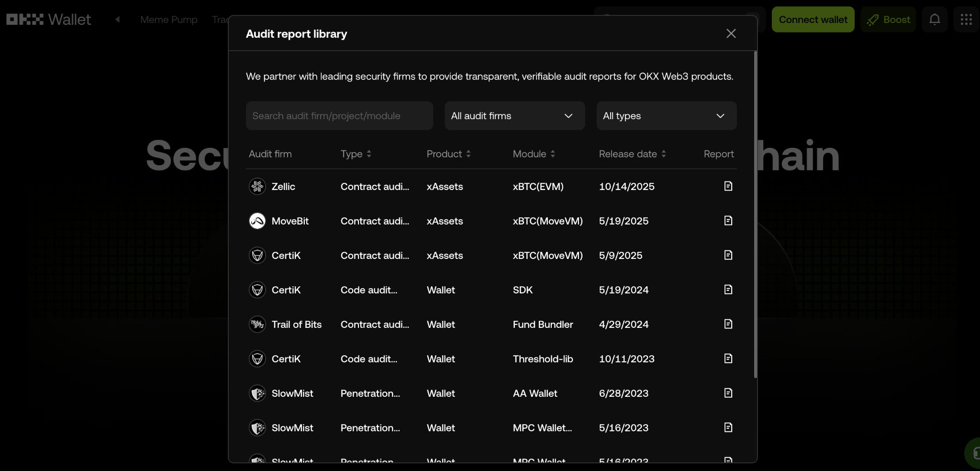Open the Meme Pump nav item
This screenshot has width=980, height=471.
168,20
